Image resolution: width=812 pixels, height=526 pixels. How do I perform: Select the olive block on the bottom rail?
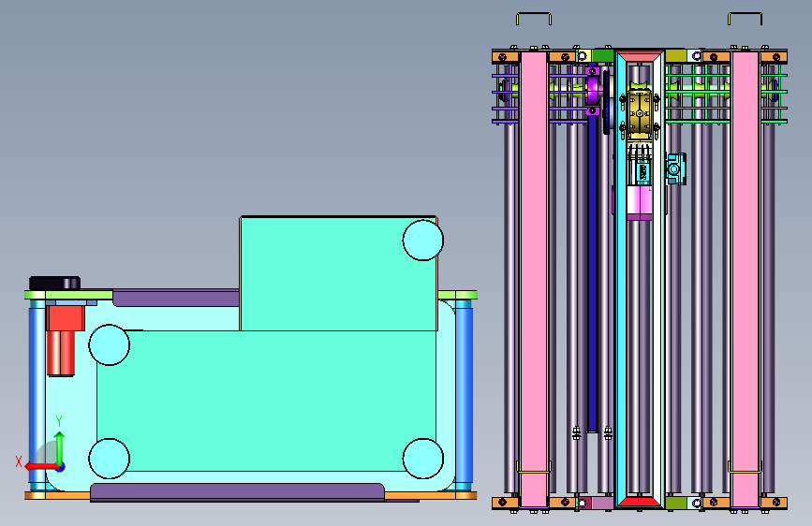point(676,503)
